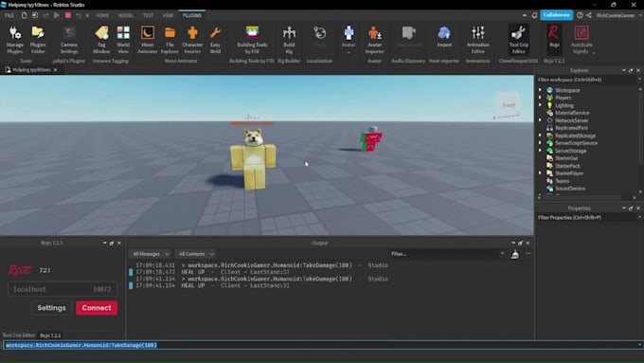Image resolution: width=644 pixels, height=363 pixels.
Task: Expand the Workspace tree node
Action: (540, 90)
